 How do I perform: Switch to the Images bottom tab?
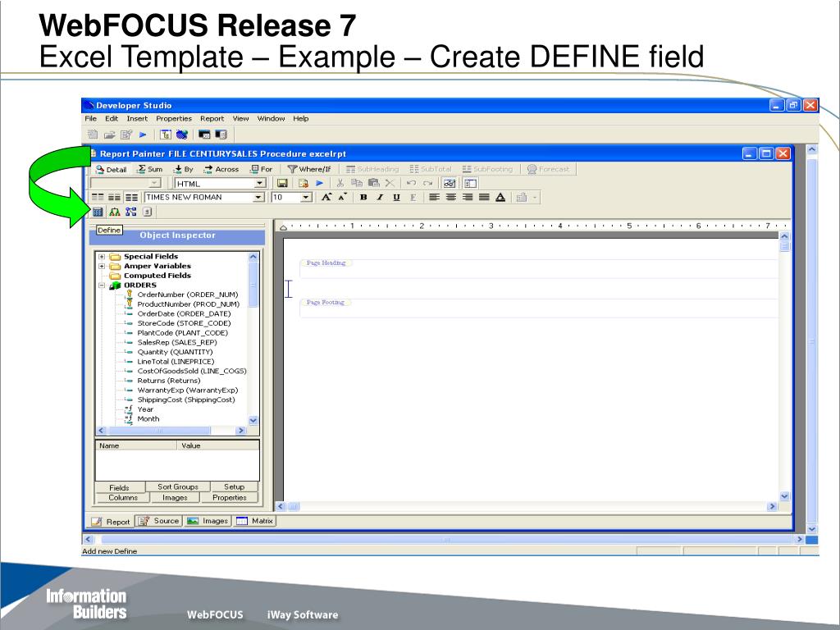(208, 521)
